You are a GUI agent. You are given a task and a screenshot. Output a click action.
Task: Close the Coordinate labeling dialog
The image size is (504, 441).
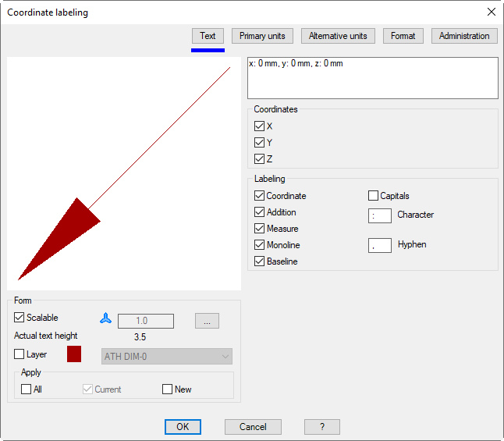tap(491, 12)
